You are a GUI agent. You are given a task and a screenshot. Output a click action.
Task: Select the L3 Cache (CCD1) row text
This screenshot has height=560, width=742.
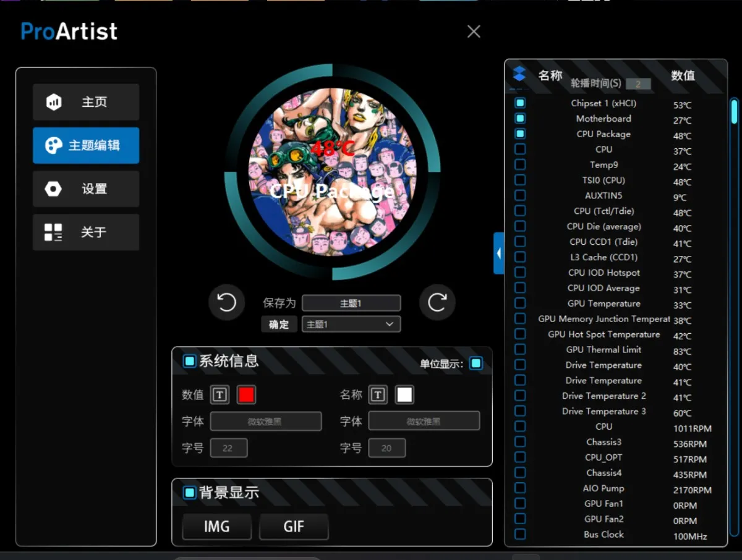pos(604,257)
